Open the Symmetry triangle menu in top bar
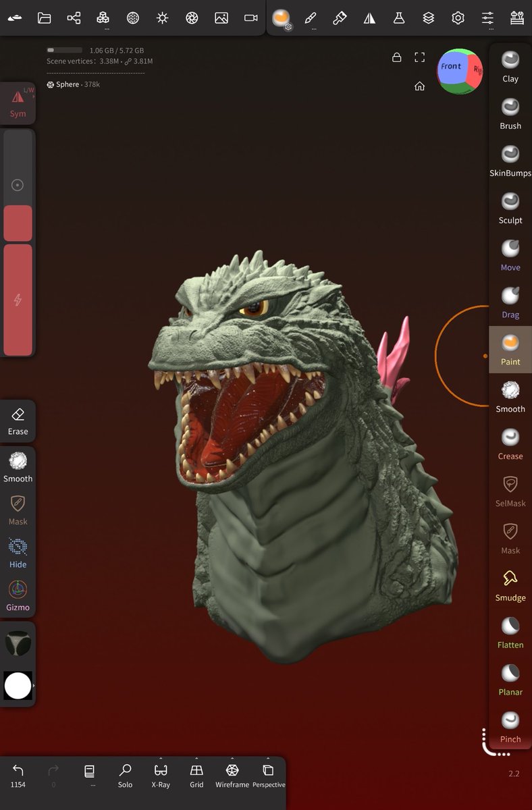 (369, 18)
